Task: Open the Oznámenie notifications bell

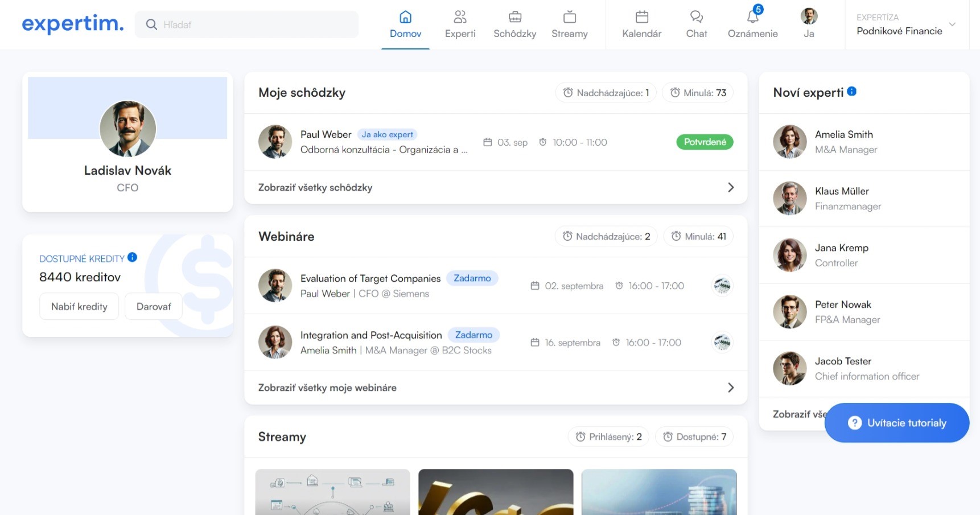Action: tap(752, 17)
